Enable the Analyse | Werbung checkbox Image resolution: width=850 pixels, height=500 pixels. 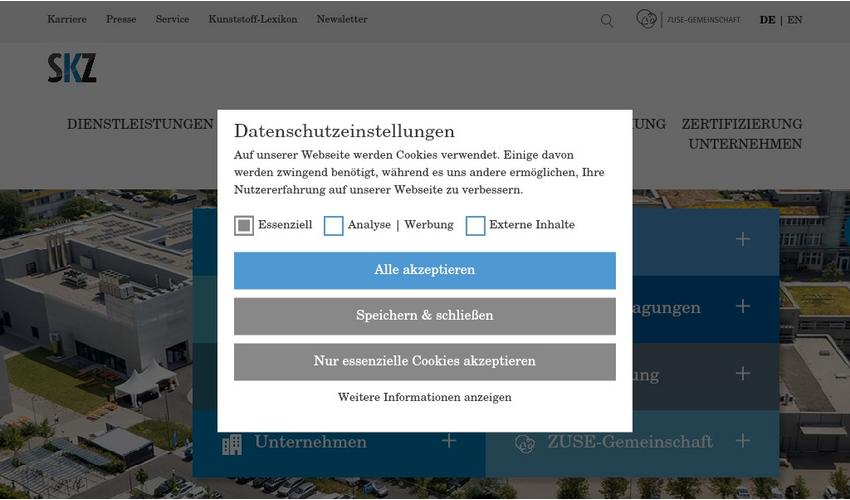click(333, 226)
